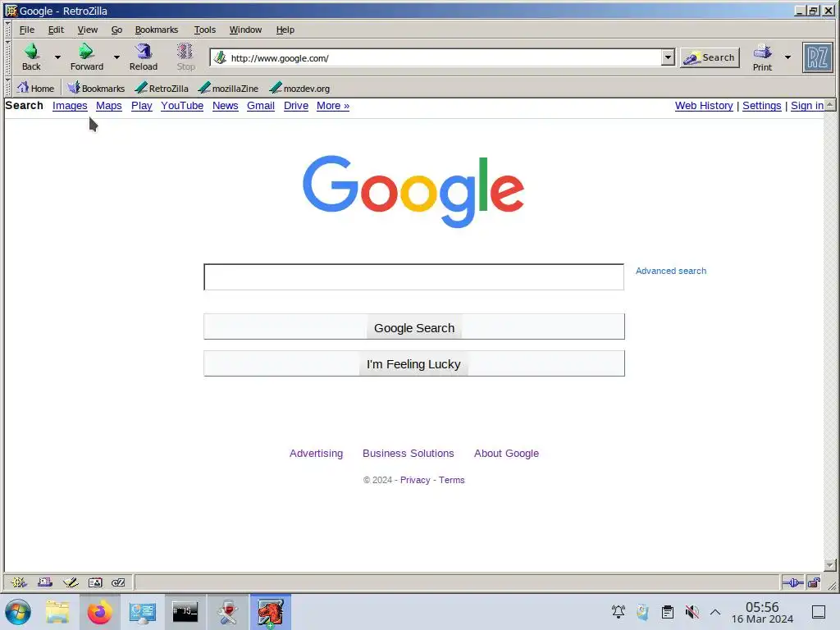
Task: Click the Google Search button
Action: (x=414, y=326)
